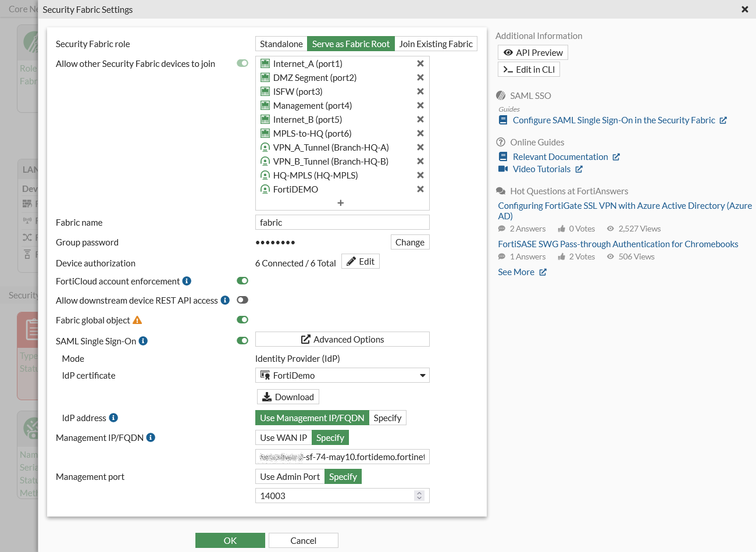Select Use WAN IP for Management IP/FQDN
Image resolution: width=756 pixels, height=552 pixels.
(x=283, y=438)
